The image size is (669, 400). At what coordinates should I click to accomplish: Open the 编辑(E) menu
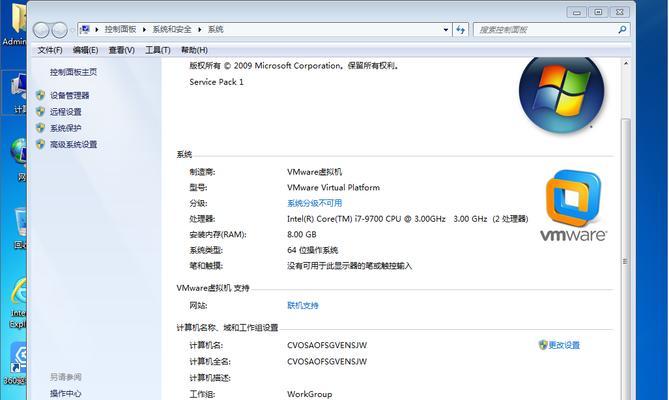pyautogui.click(x=85, y=50)
